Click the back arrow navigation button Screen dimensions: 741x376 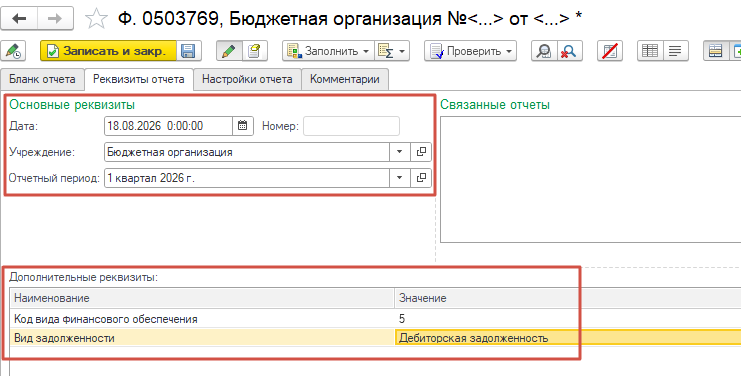(x=19, y=18)
